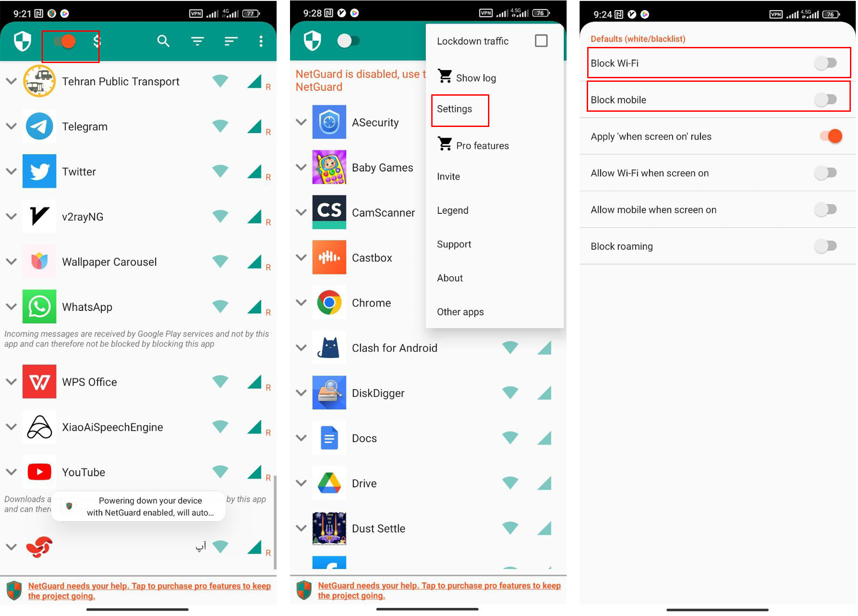Tap the Clash for Android cat icon
This screenshot has height=616, width=858.
coord(328,347)
